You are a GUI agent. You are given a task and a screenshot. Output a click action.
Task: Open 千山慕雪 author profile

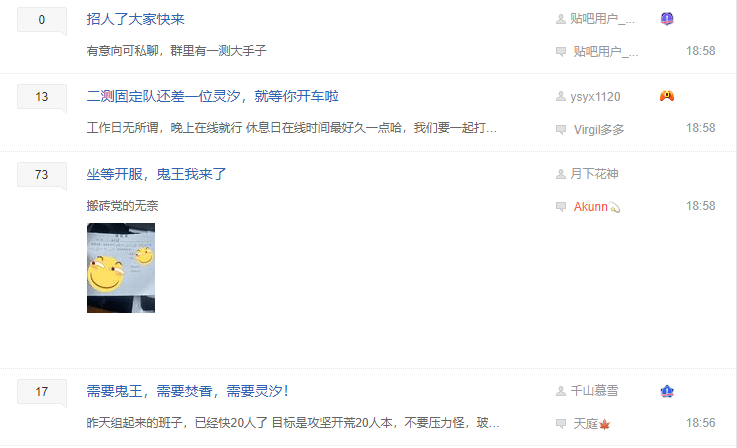click(x=594, y=391)
